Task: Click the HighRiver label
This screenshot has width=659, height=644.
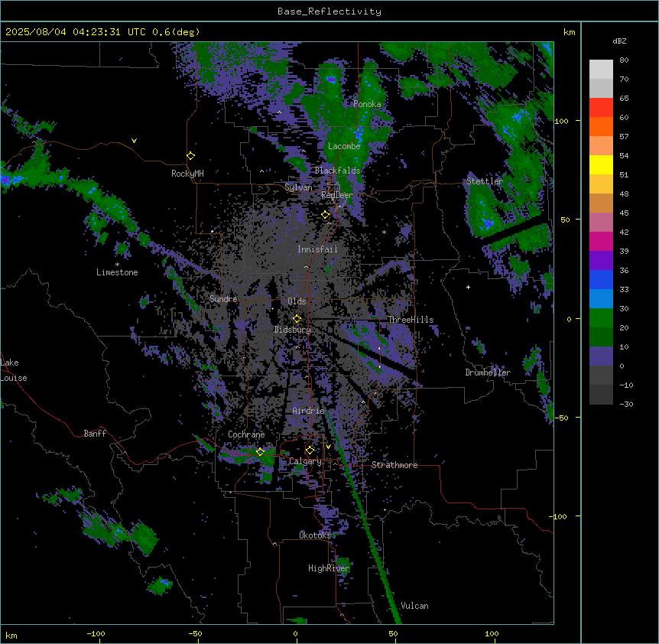Action: tap(329, 568)
